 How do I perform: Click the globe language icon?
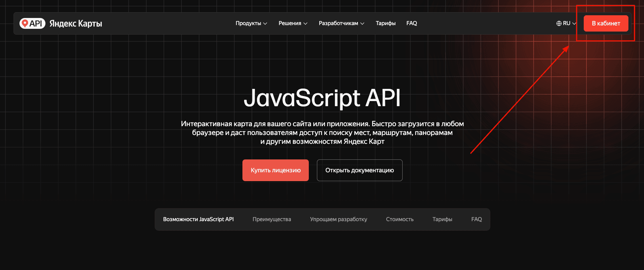point(559,23)
